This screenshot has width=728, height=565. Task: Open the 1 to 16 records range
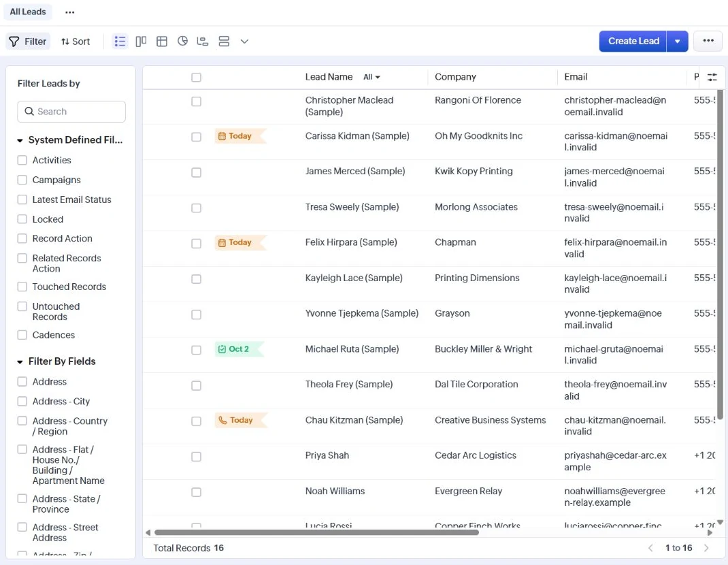click(678, 548)
